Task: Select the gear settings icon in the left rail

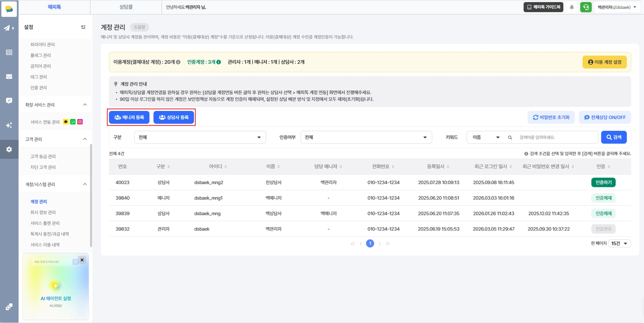Action: [x=9, y=149]
